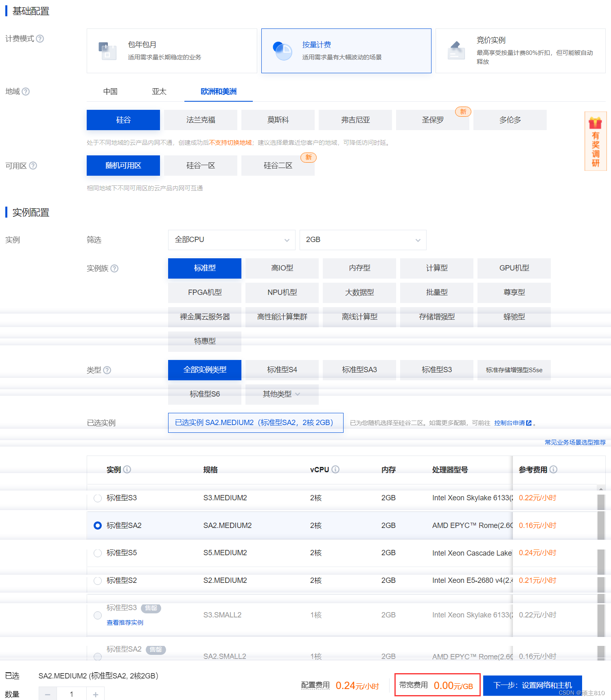Viewport: 611px width, 700px height.
Task: Switch to the 欧洲和美洲 region tab
Action: pyautogui.click(x=219, y=92)
